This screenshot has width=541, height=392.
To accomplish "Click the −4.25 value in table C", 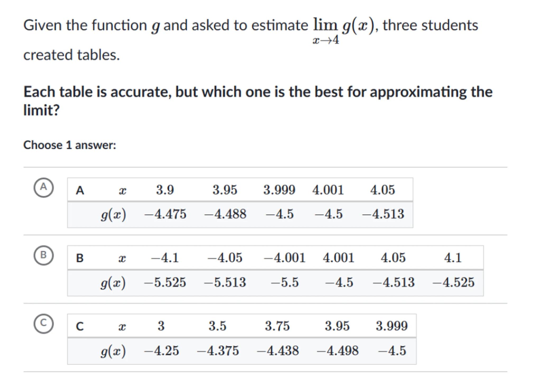I will pos(161,351).
